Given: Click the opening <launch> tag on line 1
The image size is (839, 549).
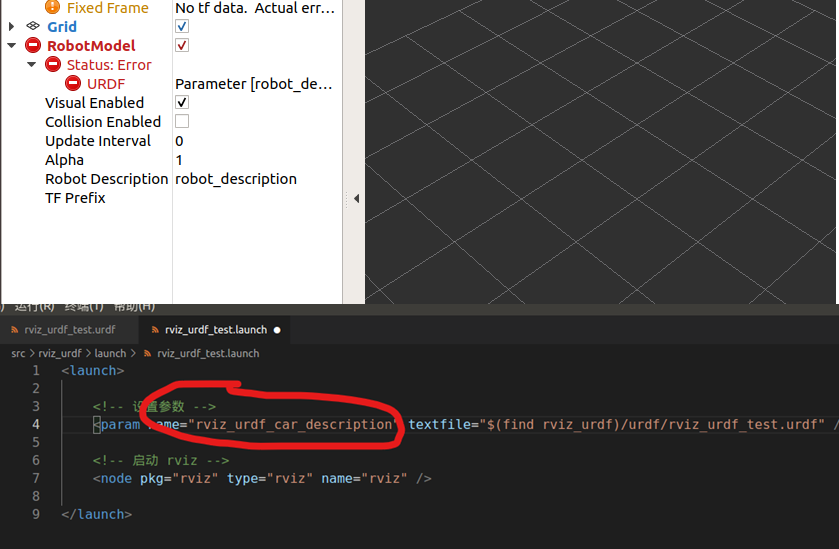Looking at the screenshot, I should 93,371.
